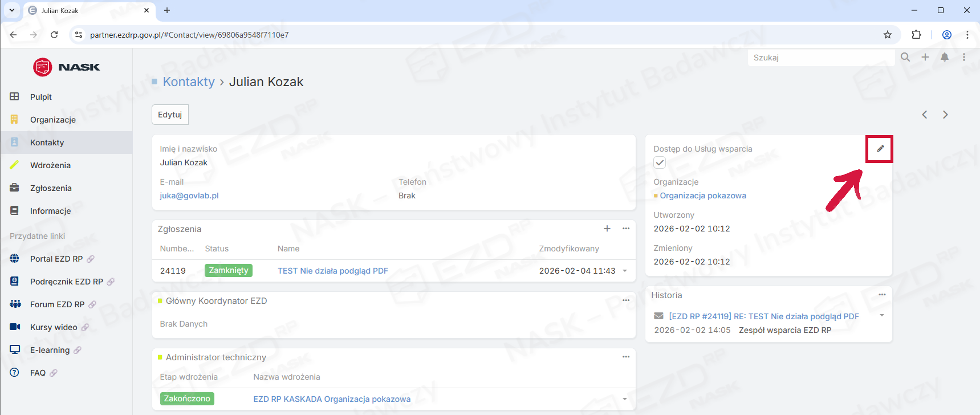Viewport: 980px width, 415px height.
Task: Open Zgłoszenia panel three-dot menu
Action: 626,229
